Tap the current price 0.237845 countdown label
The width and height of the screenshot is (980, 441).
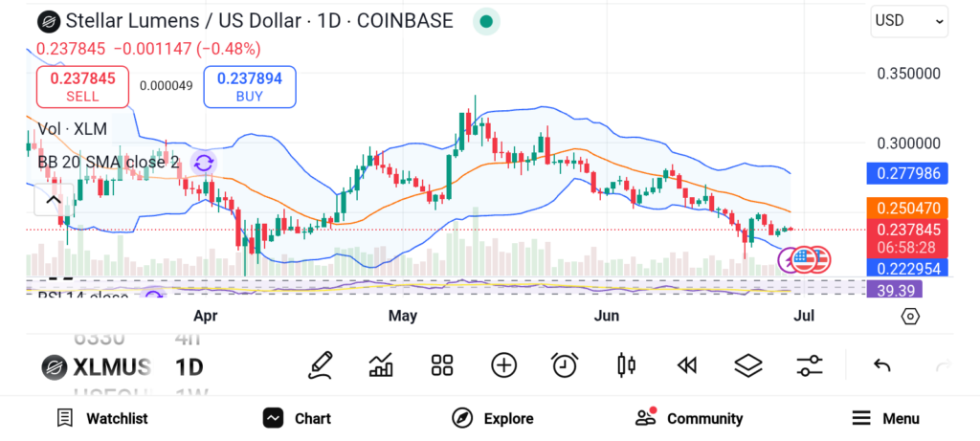[x=907, y=238]
